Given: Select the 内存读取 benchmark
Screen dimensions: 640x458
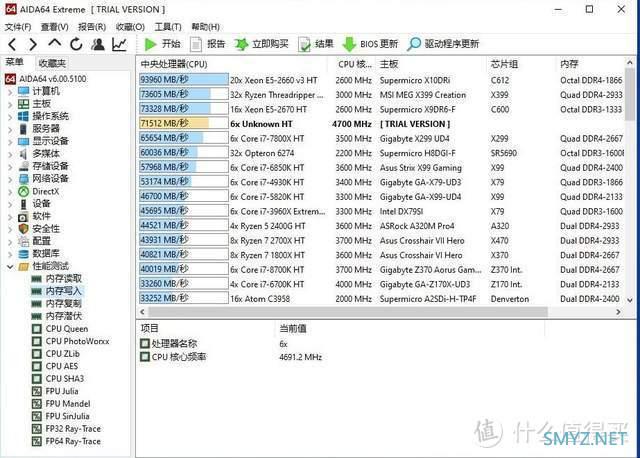Looking at the screenshot, I should pos(64,279).
